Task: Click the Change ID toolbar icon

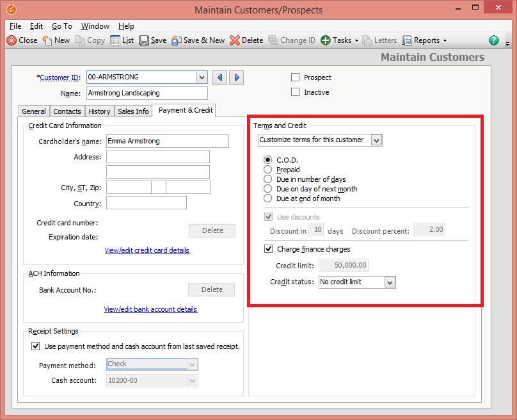Action: tap(273, 40)
